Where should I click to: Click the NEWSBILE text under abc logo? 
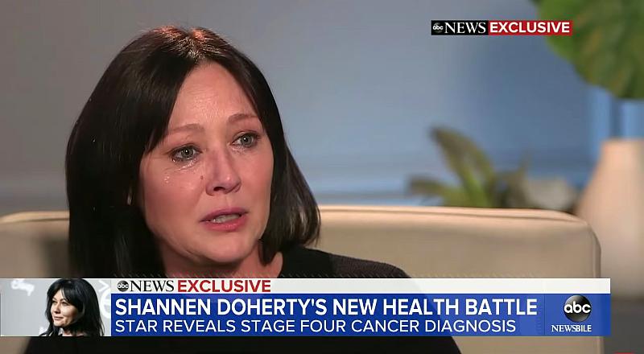(572, 328)
